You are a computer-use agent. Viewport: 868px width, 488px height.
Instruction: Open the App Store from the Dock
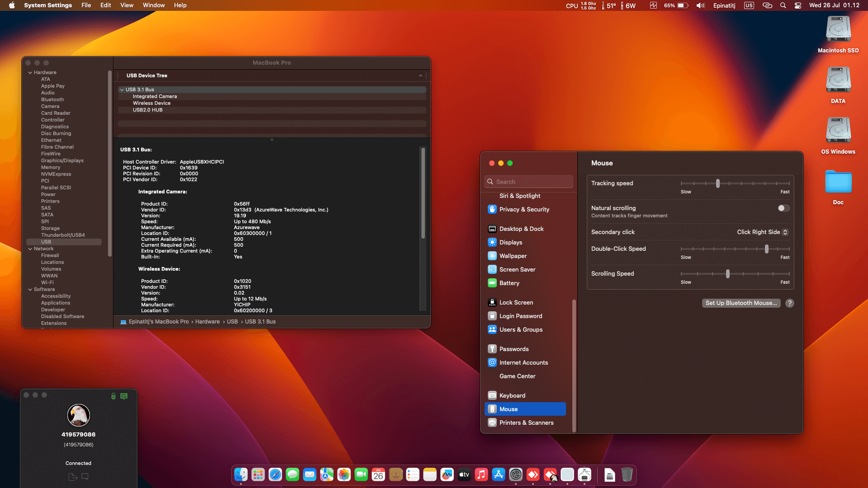click(498, 475)
